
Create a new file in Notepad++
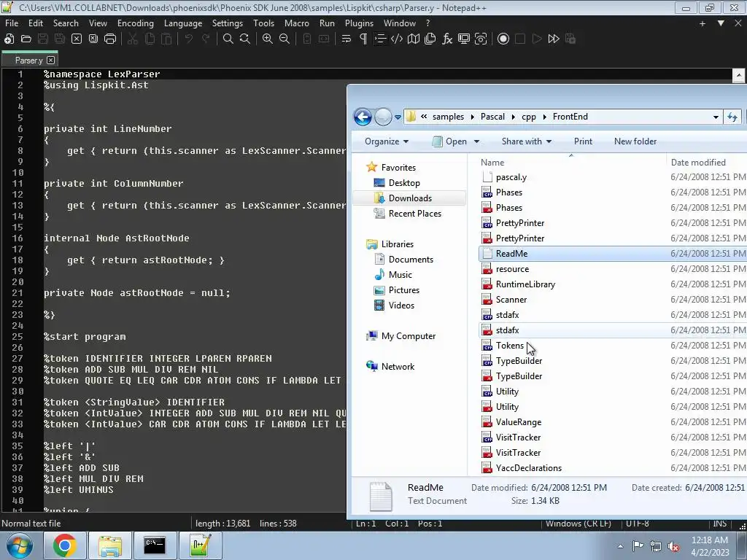pyautogui.click(x=9, y=39)
